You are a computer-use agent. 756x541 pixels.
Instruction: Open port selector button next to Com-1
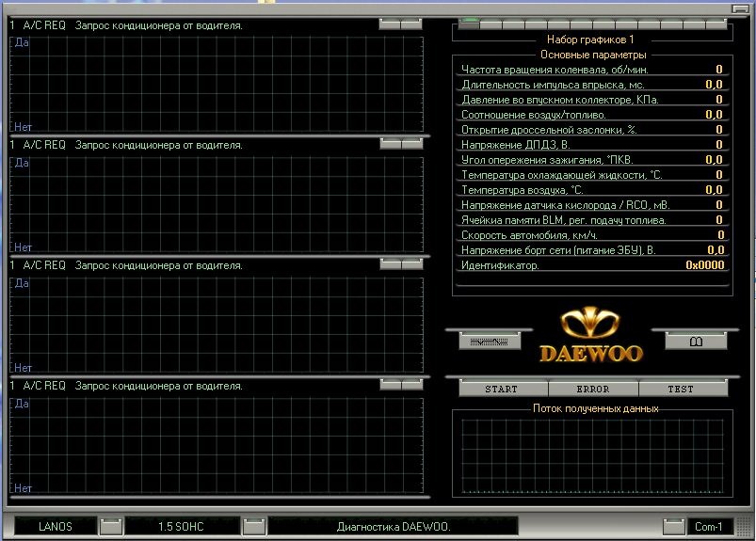pos(673,527)
